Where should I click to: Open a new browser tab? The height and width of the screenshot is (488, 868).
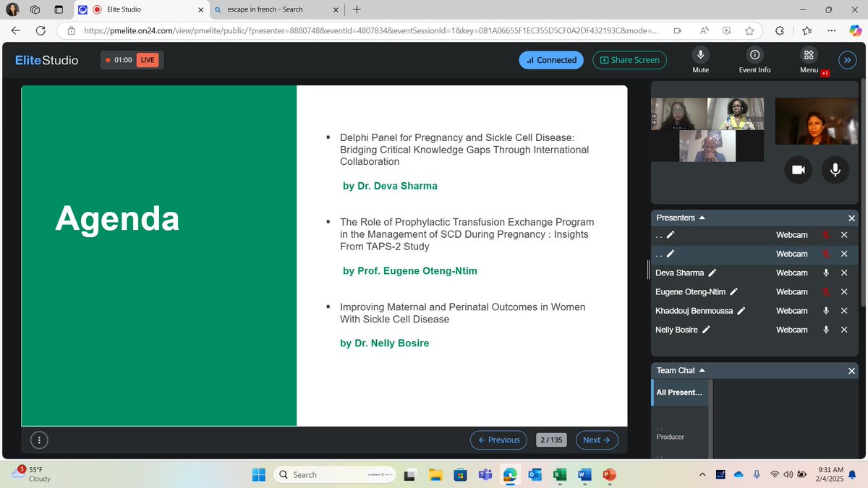[x=357, y=9]
